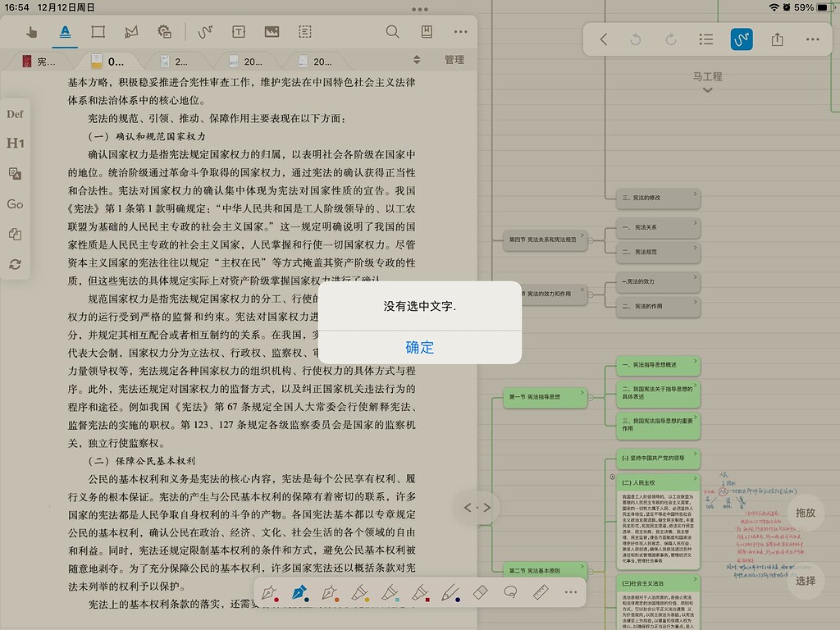Open the 管理 menu
The height and width of the screenshot is (630, 840).
pos(454,60)
